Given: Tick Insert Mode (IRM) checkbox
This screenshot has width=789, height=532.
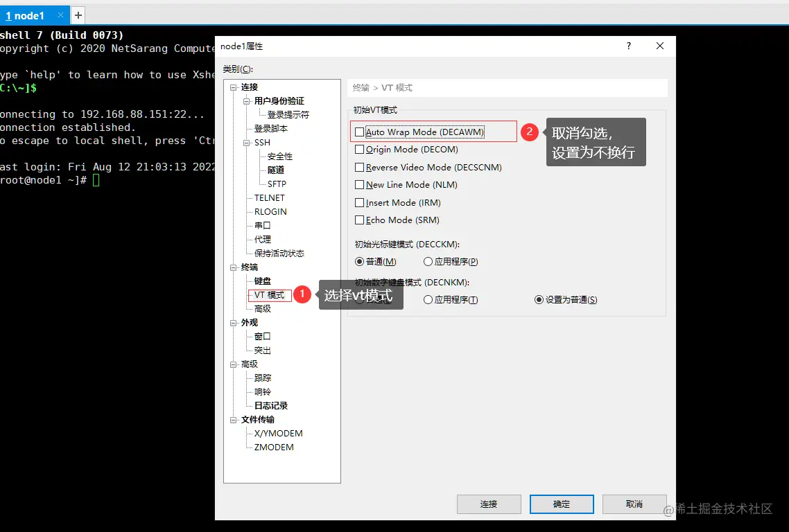Looking at the screenshot, I should [359, 203].
